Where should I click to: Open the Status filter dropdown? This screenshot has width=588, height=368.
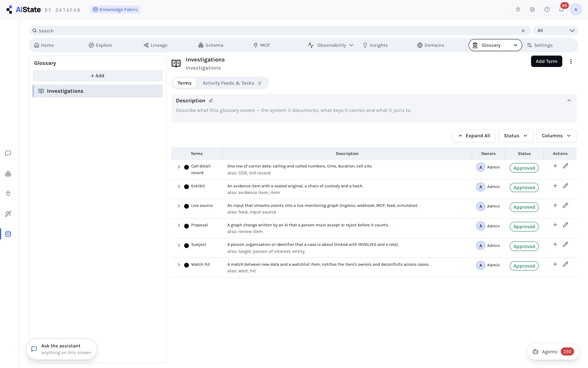pyautogui.click(x=516, y=136)
